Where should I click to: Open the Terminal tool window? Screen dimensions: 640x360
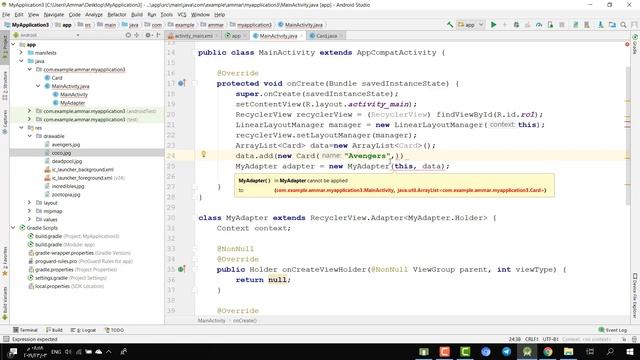pyautogui.click(x=25, y=330)
